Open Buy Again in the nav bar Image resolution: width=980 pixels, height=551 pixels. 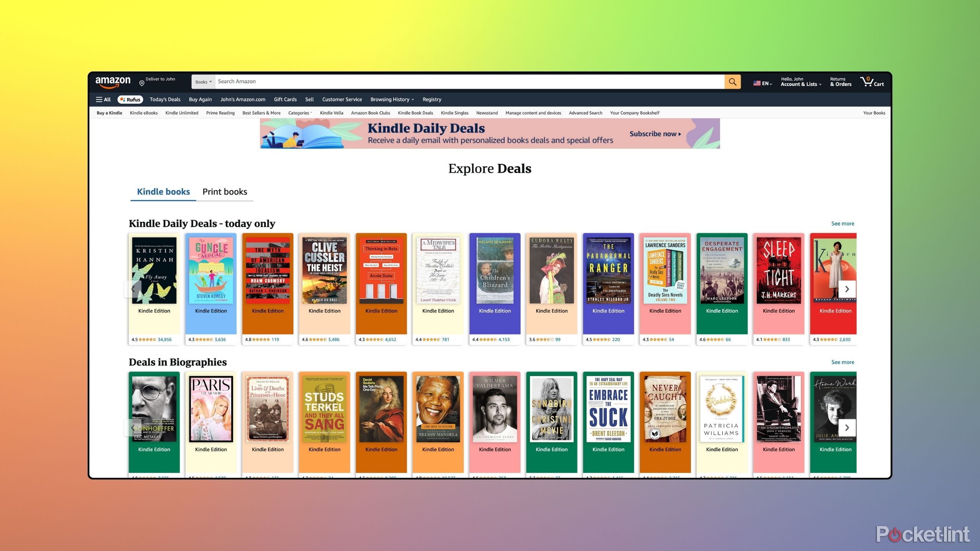[200, 99]
